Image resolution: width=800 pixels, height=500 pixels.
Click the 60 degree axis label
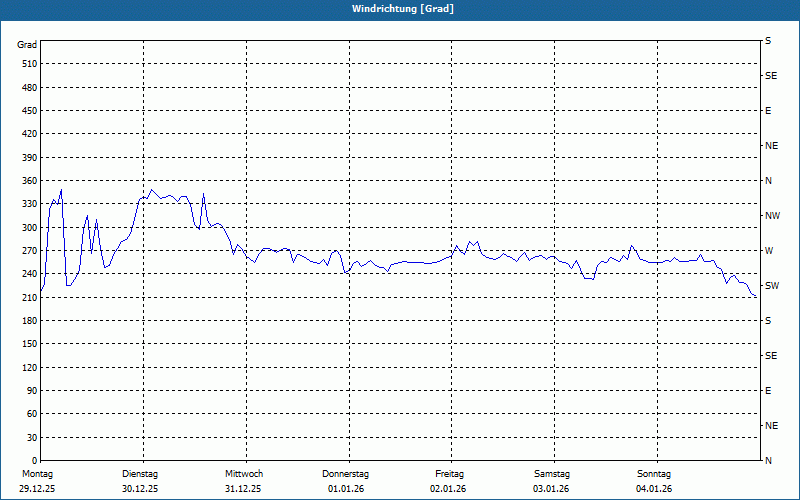32,414
